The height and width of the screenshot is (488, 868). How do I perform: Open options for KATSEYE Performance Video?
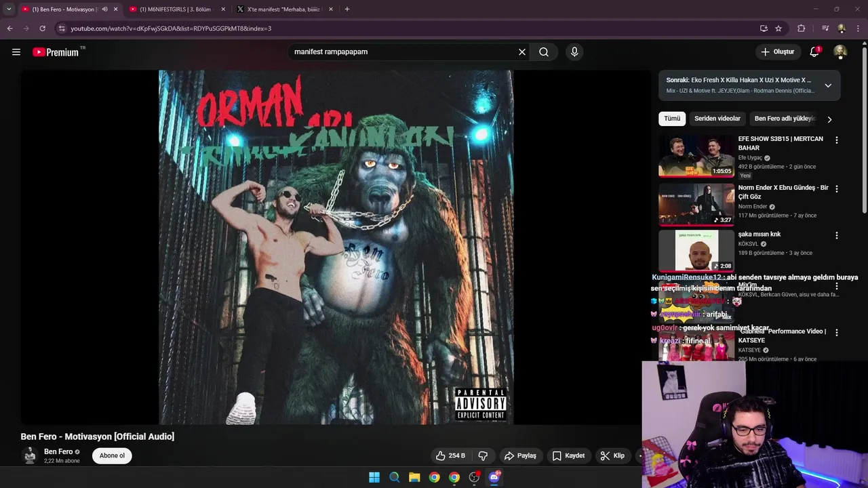click(x=836, y=332)
